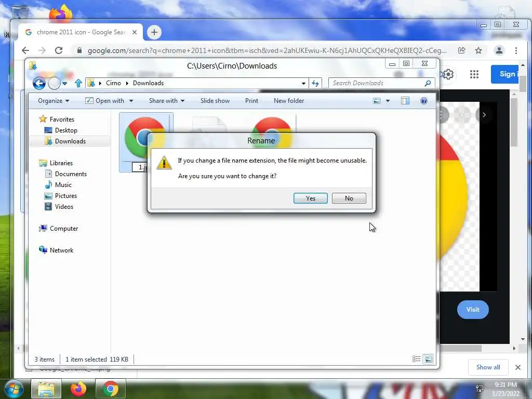
Task: Open the Share with menu
Action: click(167, 101)
